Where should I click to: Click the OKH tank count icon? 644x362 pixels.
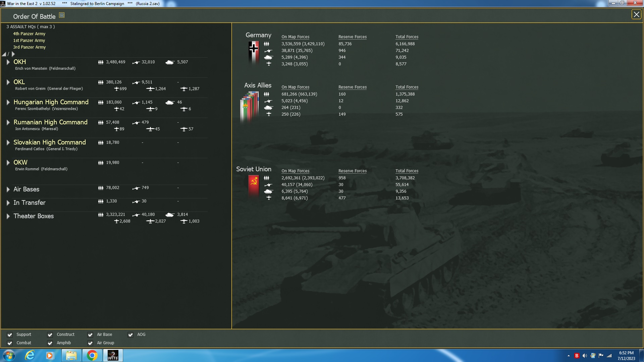(170, 62)
